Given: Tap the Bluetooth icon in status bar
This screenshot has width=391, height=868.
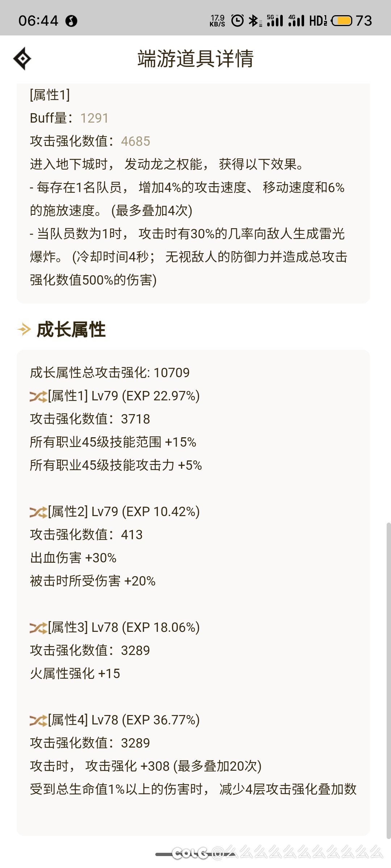Looking at the screenshot, I should [253, 21].
